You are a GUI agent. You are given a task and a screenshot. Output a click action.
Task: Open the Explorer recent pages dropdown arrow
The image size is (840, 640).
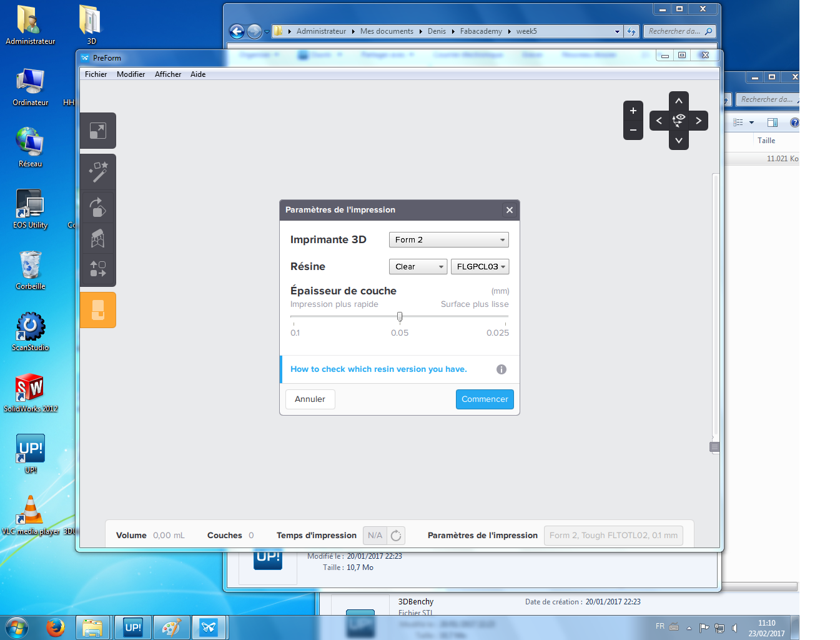coord(267,31)
